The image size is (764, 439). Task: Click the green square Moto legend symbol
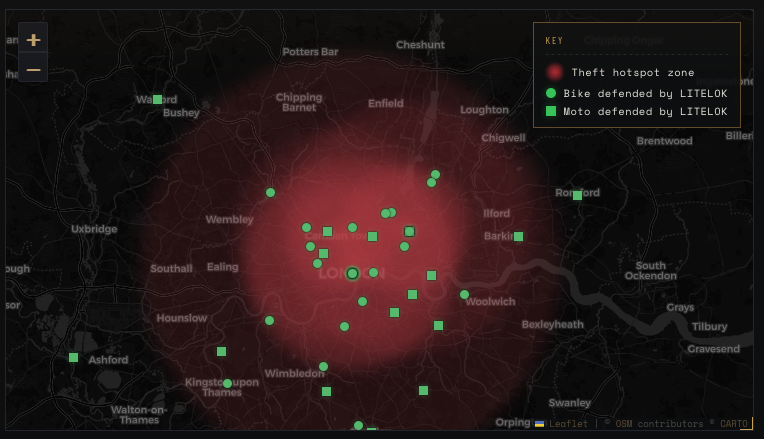tap(551, 111)
